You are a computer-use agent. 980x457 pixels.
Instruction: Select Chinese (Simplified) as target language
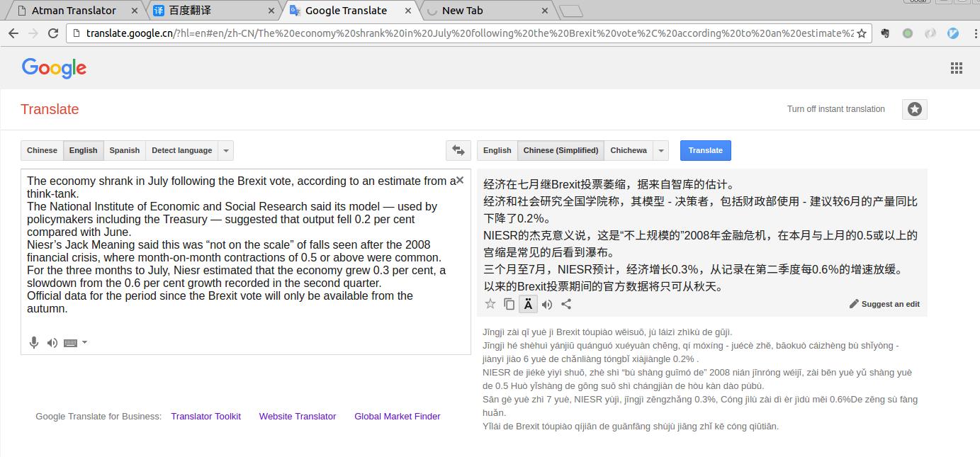pos(561,150)
